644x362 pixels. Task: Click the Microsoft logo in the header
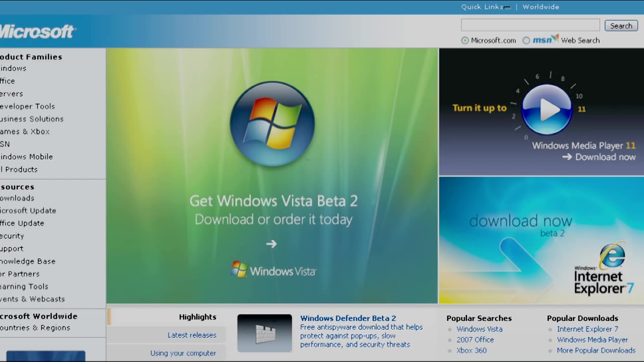pos(38,31)
